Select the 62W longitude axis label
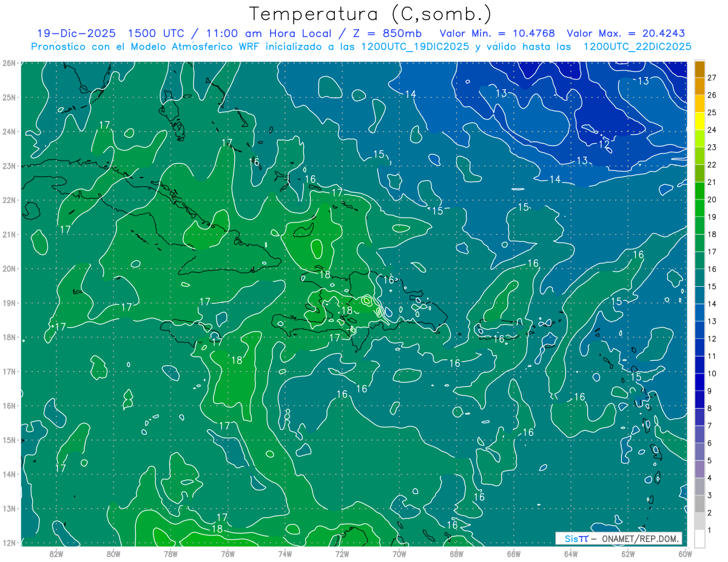This screenshot has height=562, width=728. (x=628, y=554)
